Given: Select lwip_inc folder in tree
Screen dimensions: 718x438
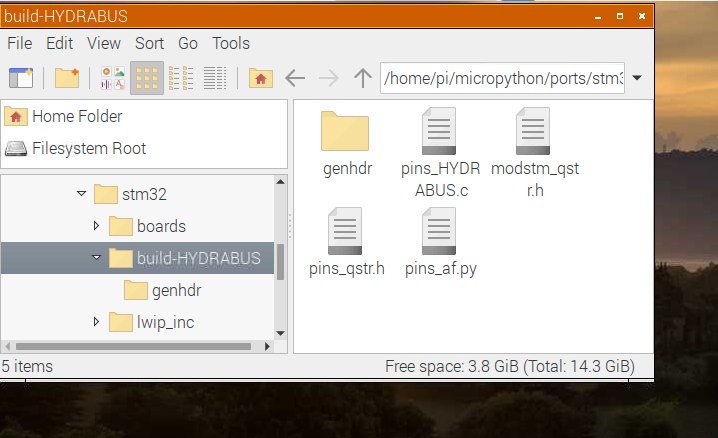Looking at the screenshot, I should 152,322.
